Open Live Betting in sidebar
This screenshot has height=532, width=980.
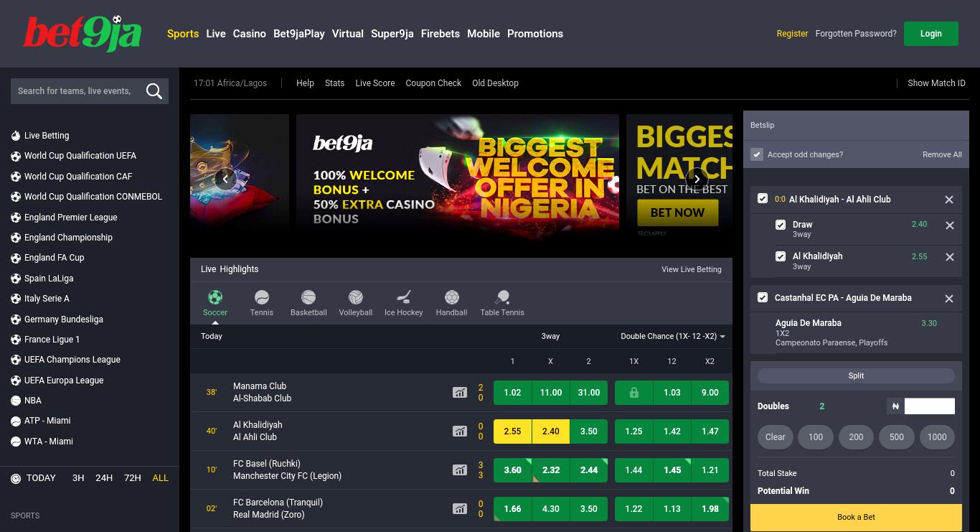point(47,136)
